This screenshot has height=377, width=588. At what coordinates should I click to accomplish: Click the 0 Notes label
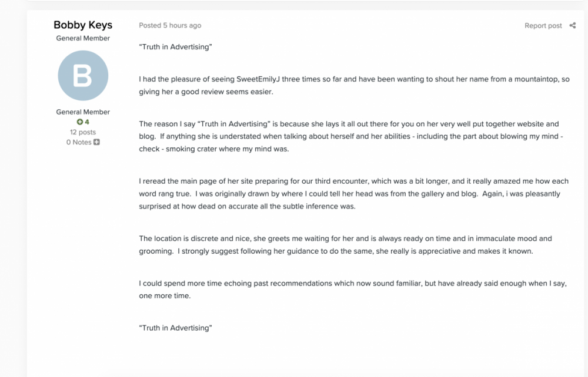tap(79, 142)
